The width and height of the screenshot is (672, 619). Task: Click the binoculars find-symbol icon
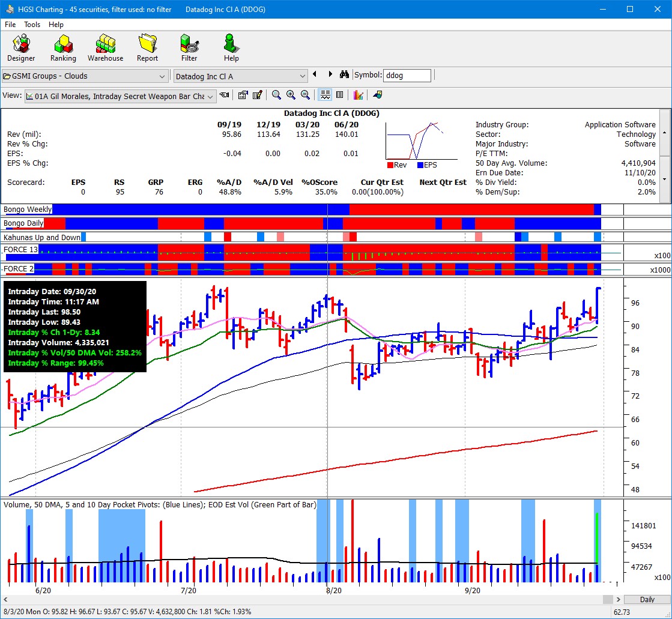click(x=344, y=74)
